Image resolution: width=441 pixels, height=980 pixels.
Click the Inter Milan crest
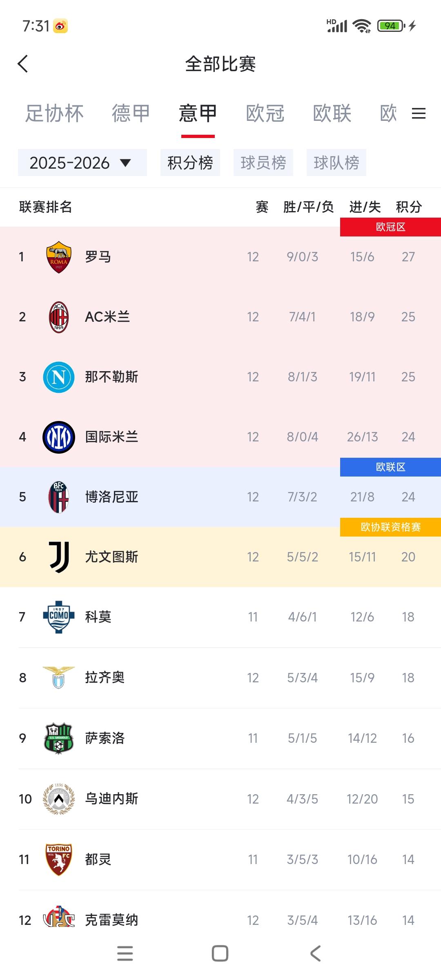pos(58,437)
